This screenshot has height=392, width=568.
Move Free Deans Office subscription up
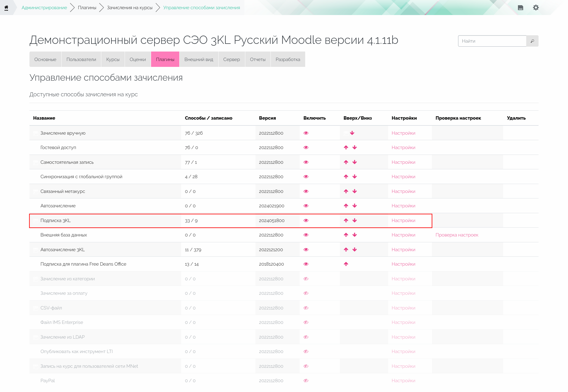(x=346, y=264)
